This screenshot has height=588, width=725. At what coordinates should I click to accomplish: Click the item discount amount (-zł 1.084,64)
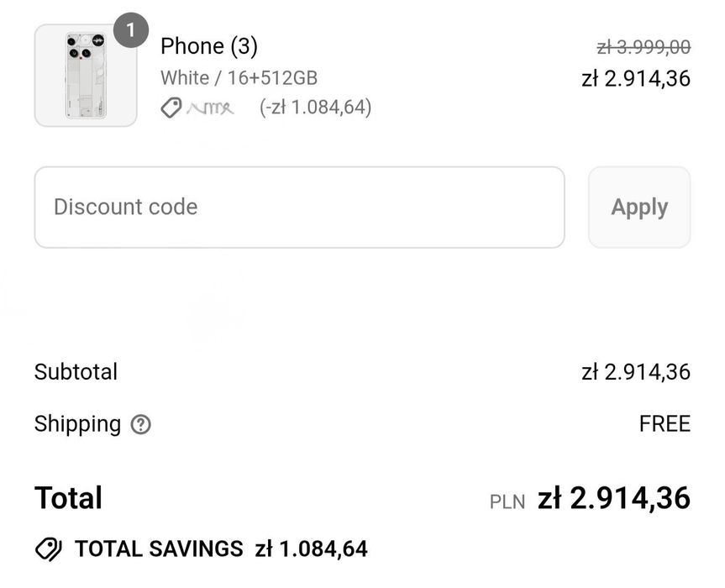[315, 108]
